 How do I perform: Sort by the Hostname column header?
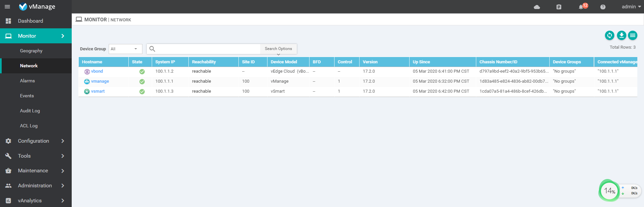coord(103,62)
